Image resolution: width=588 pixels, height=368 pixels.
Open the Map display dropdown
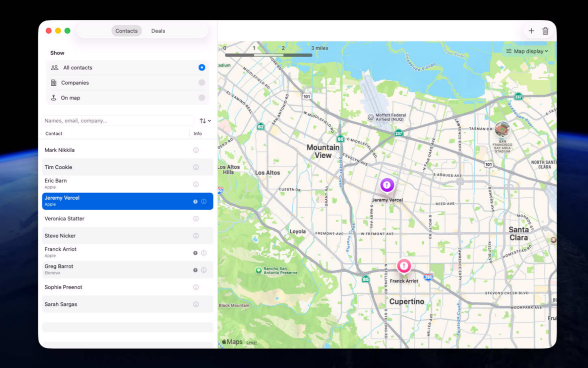click(527, 51)
